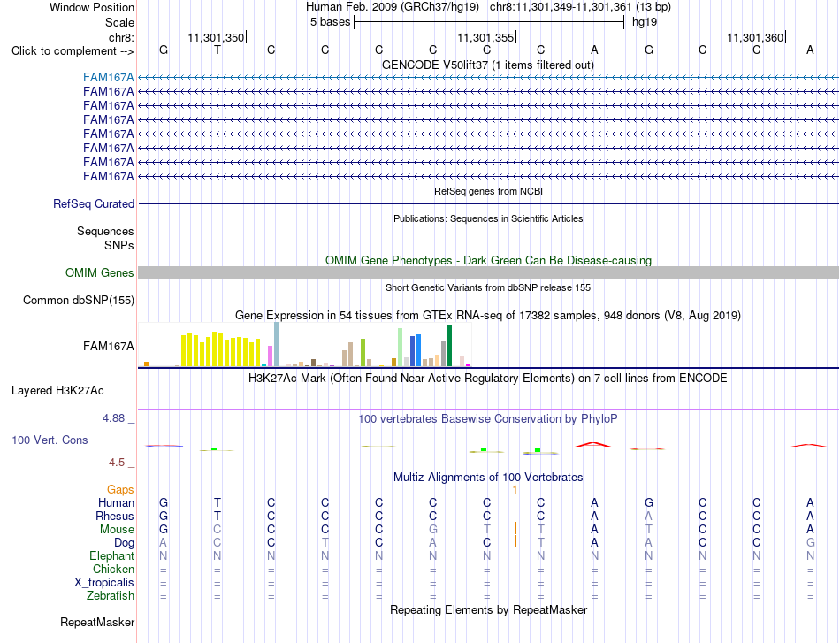The width and height of the screenshot is (840, 643).
Task: Click the dbSNP release 155 track title
Action: (488, 287)
